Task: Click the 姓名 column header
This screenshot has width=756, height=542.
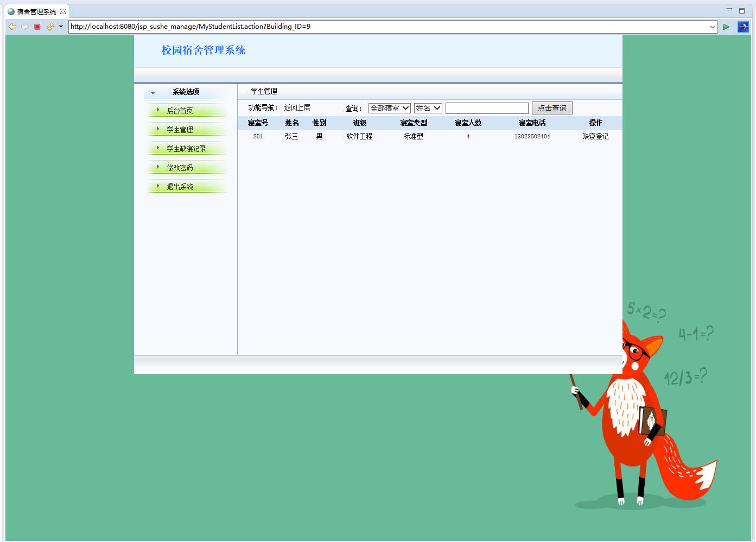Action: pos(292,123)
